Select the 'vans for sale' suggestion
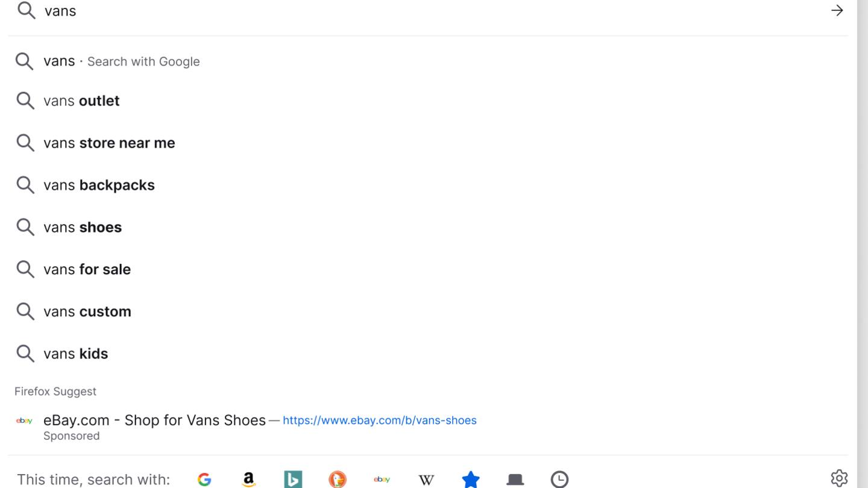Image resolution: width=868 pixels, height=488 pixels. coord(428,269)
